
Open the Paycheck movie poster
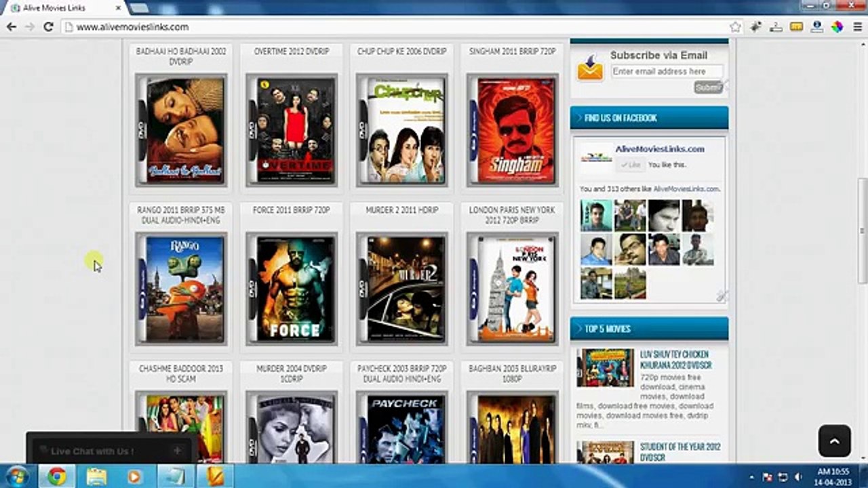click(402, 428)
